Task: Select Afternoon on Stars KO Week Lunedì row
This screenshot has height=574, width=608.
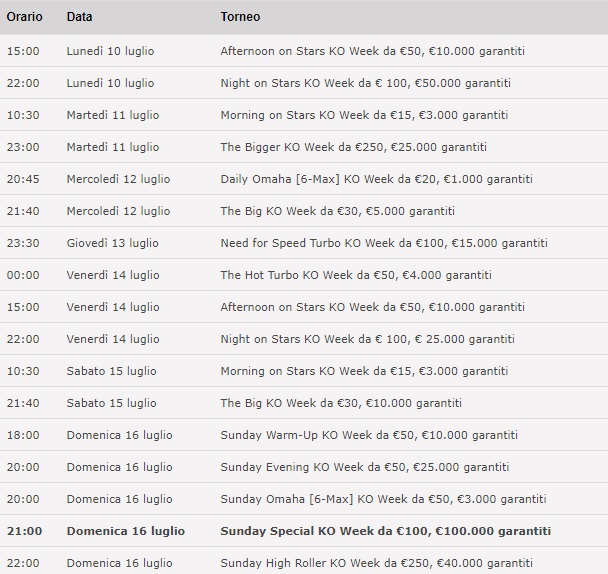Action: coord(304,51)
